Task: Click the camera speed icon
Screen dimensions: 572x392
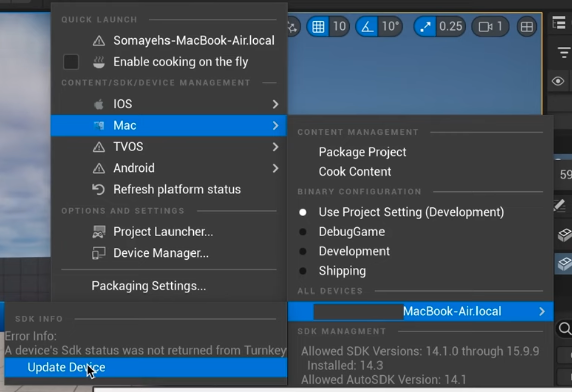Action: point(485,27)
